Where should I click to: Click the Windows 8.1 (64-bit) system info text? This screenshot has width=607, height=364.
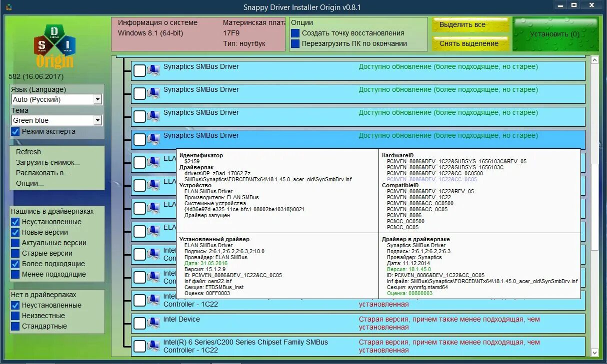coord(150,33)
